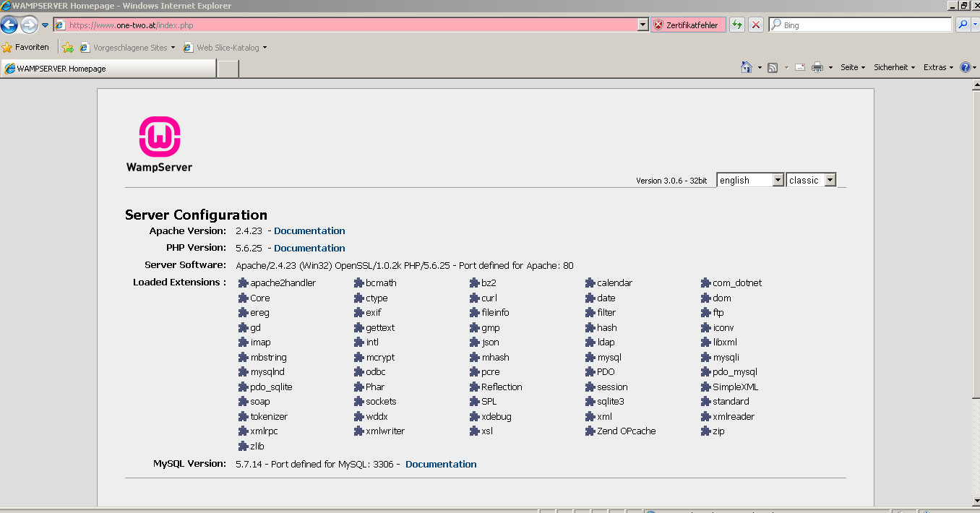Expand the address bar history dropdown

643,25
